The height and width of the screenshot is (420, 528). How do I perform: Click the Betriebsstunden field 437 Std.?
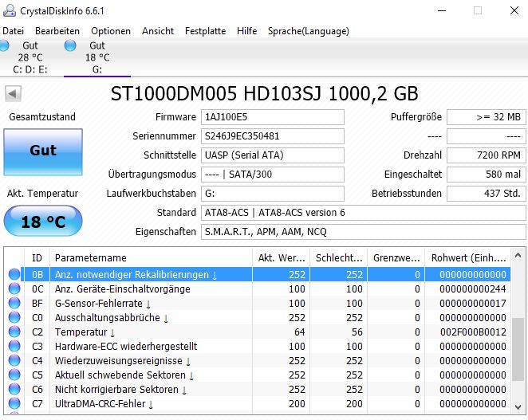[487, 194]
